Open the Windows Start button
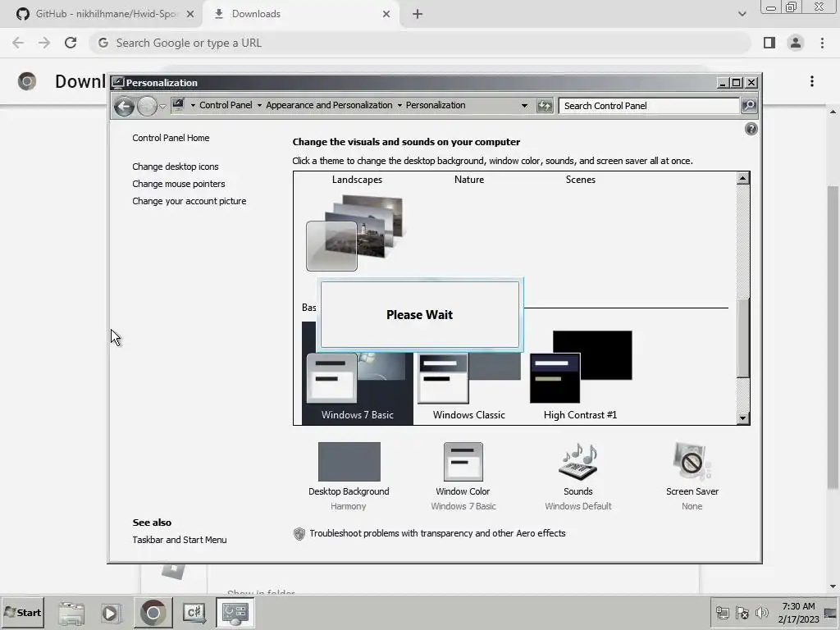840x630 pixels. [x=22, y=612]
